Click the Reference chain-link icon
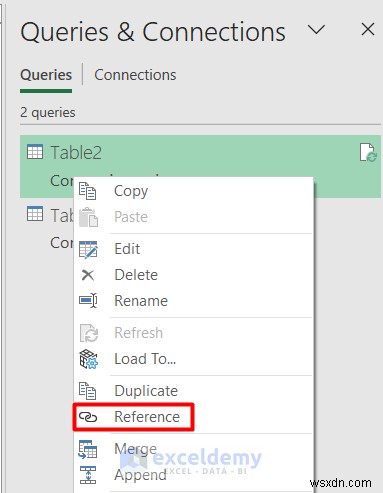Screen dimensions: 383x493 (x=88, y=417)
